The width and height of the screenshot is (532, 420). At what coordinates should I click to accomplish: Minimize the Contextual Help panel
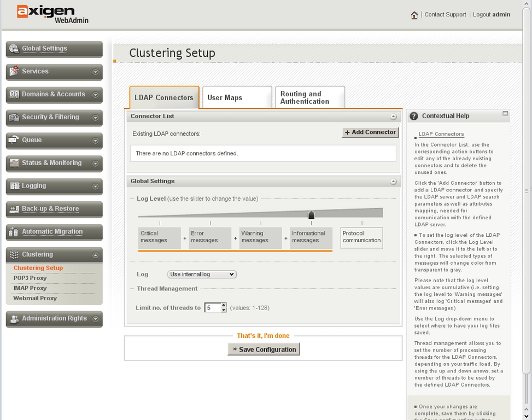click(x=505, y=114)
